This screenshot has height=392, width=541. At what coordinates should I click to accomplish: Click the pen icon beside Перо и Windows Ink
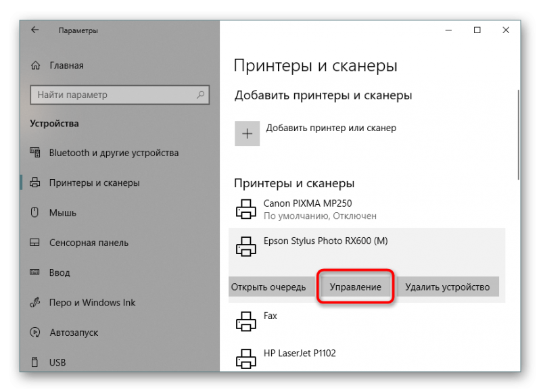coord(35,302)
